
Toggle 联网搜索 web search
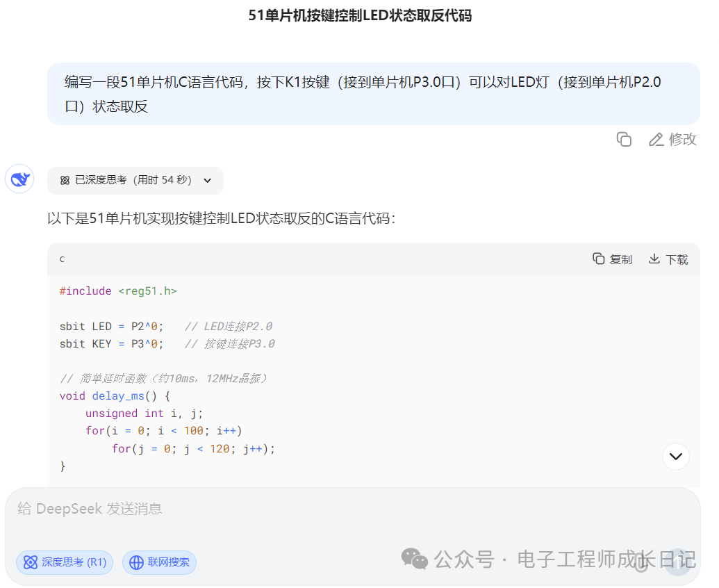[x=160, y=562]
